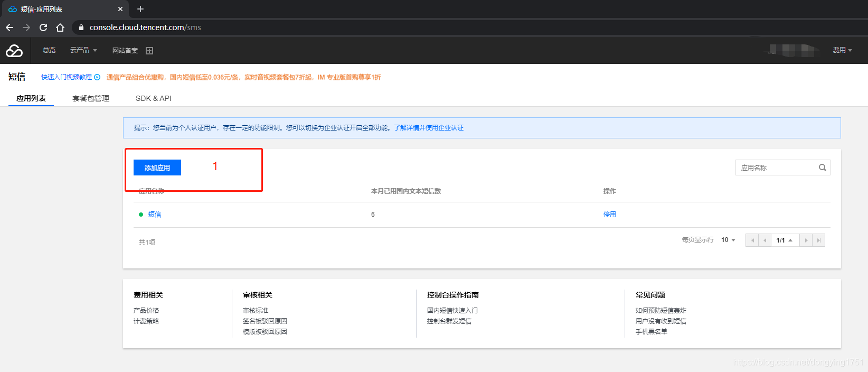This screenshot has height=372, width=868.
Task: Go back with browser back arrow
Action: click(x=10, y=27)
